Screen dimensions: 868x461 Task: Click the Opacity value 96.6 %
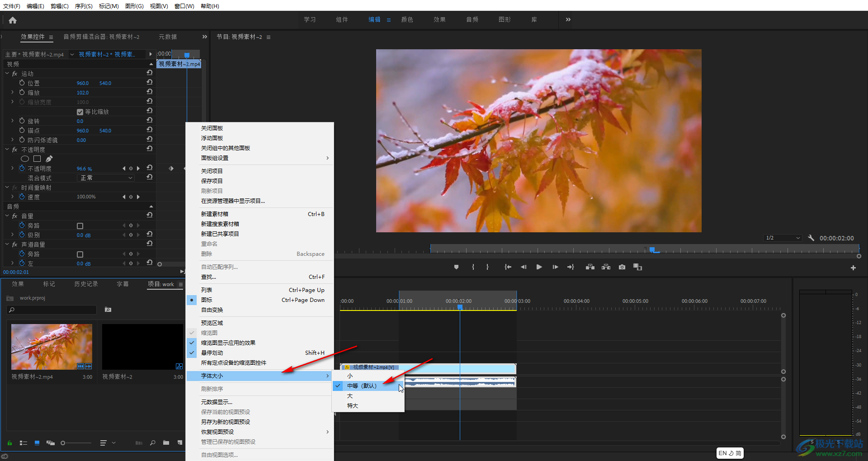[84, 169]
